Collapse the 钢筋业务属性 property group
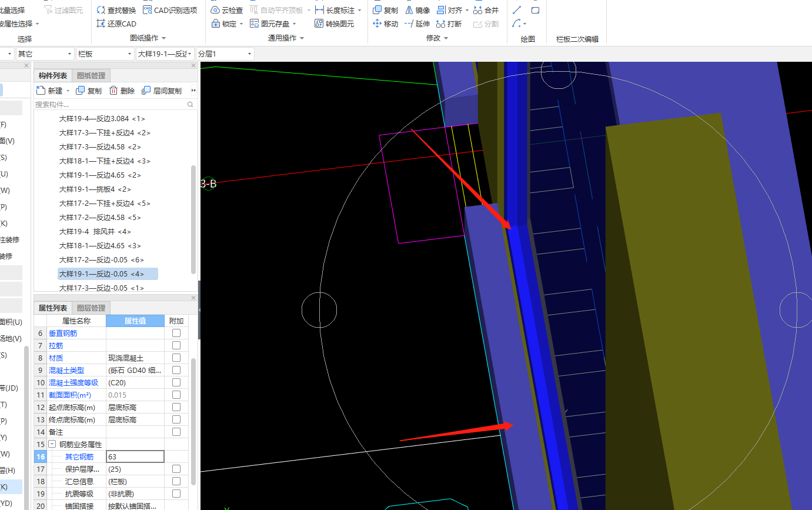 (x=52, y=444)
